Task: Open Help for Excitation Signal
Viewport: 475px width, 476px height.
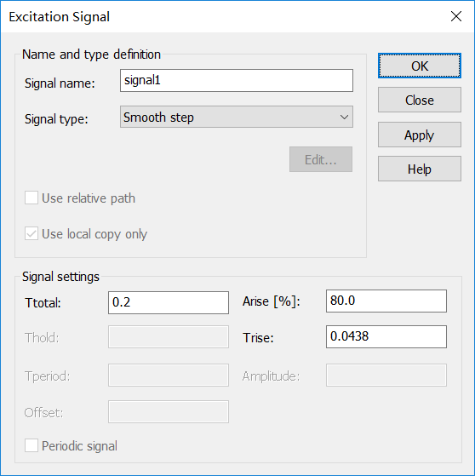Action: click(x=420, y=169)
